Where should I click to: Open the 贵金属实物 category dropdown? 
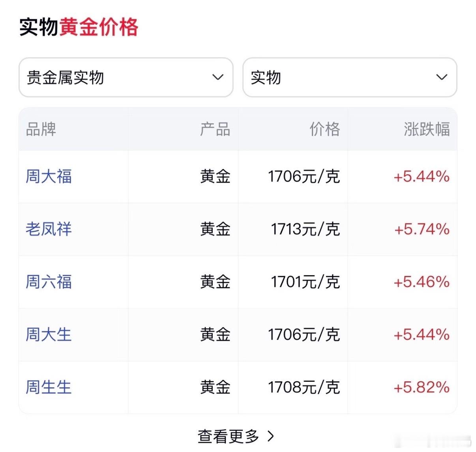[126, 77]
